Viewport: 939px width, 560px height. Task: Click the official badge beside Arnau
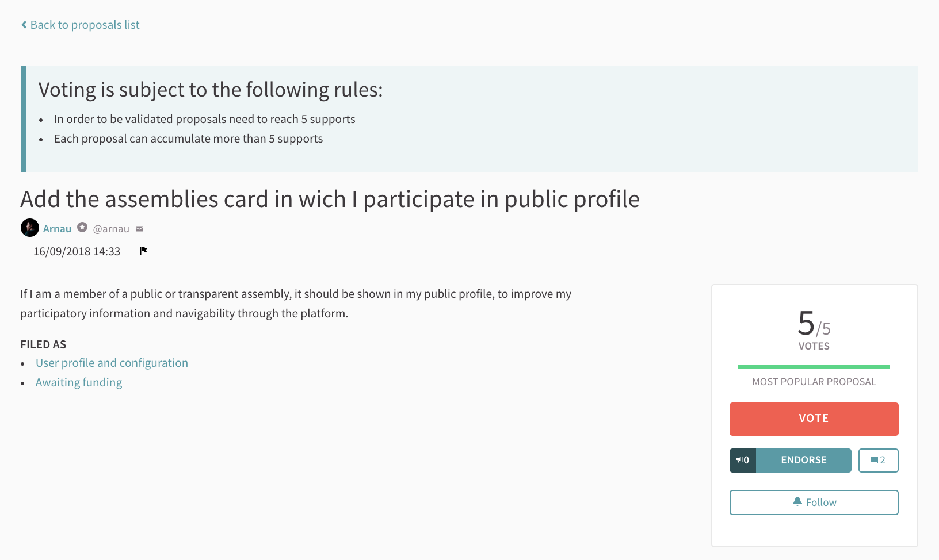click(82, 227)
